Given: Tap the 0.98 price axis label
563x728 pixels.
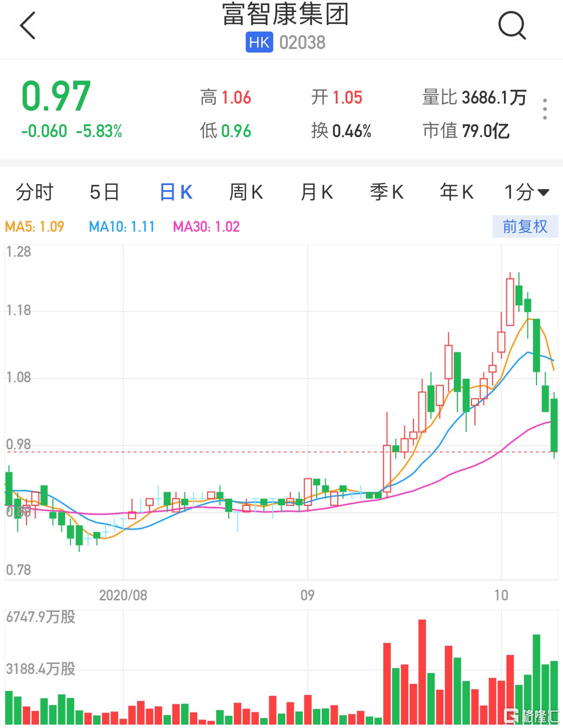Looking at the screenshot, I should tap(19, 444).
